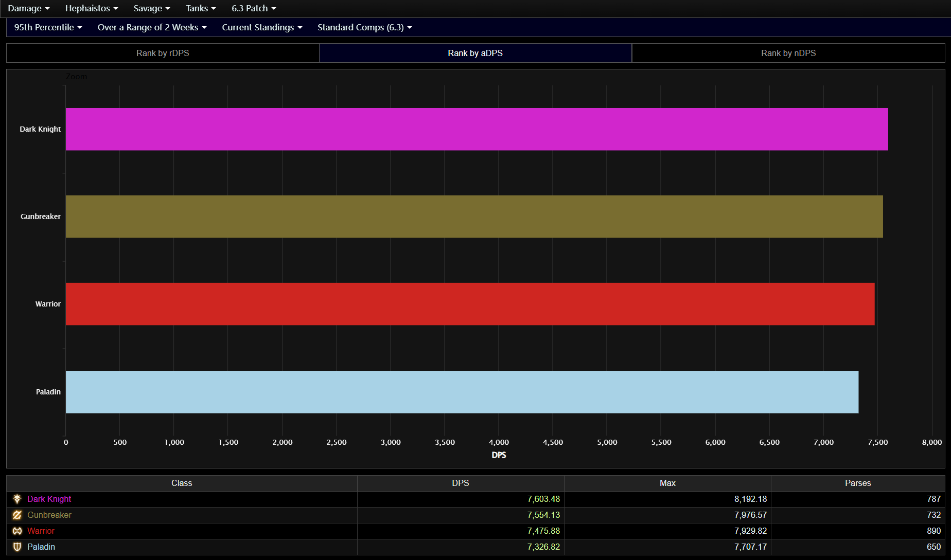Click the magenta Dark Knight bar
The width and height of the screenshot is (951, 560).
(x=477, y=129)
